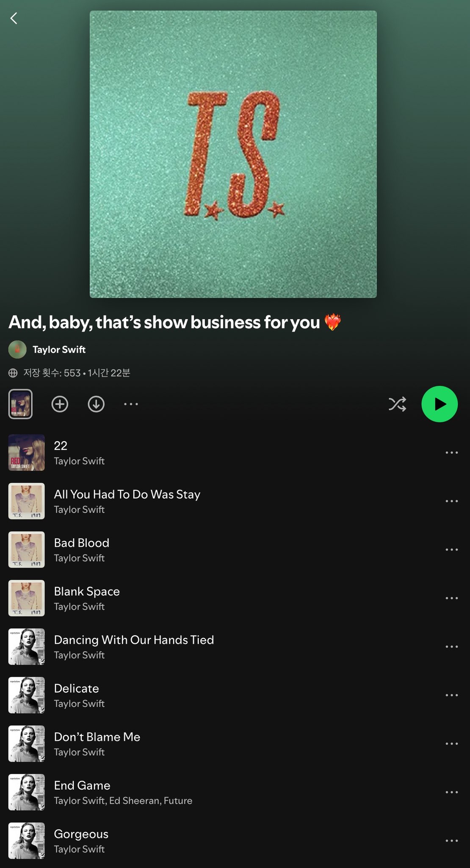
Task: Open more options for song 22
Action: pyautogui.click(x=451, y=453)
